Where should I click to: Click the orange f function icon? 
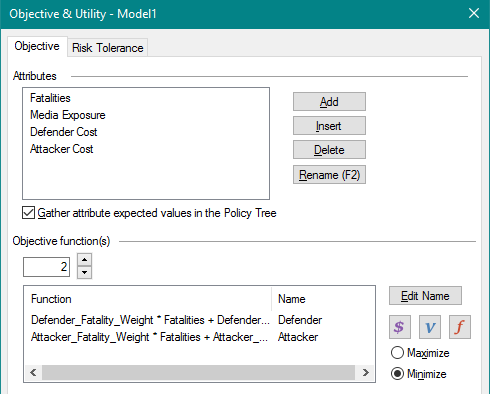pyautogui.click(x=460, y=327)
